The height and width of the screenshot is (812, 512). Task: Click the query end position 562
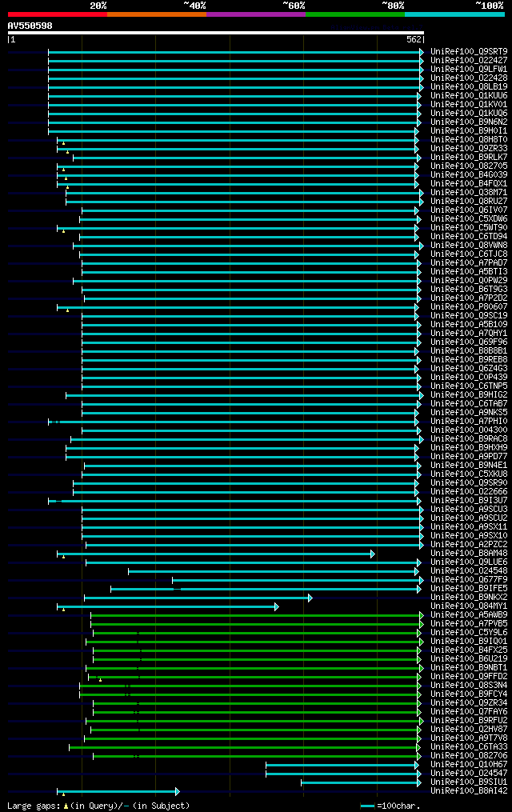click(414, 39)
